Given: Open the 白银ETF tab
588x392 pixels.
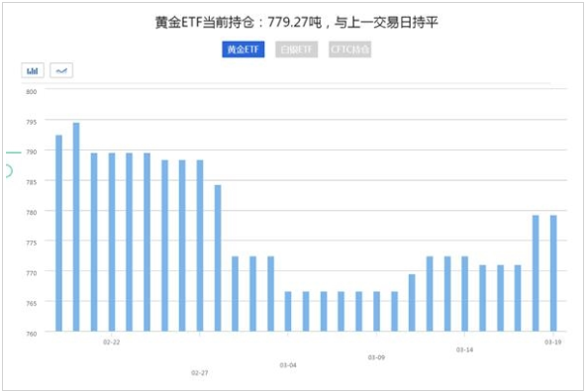Looking at the screenshot, I should pyautogui.click(x=296, y=49).
